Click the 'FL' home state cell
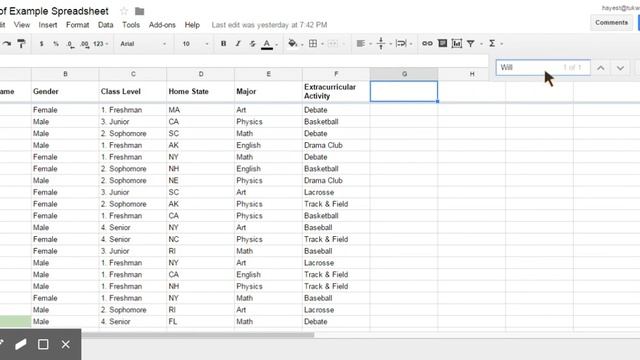This screenshot has height=360, width=640. pyautogui.click(x=200, y=322)
